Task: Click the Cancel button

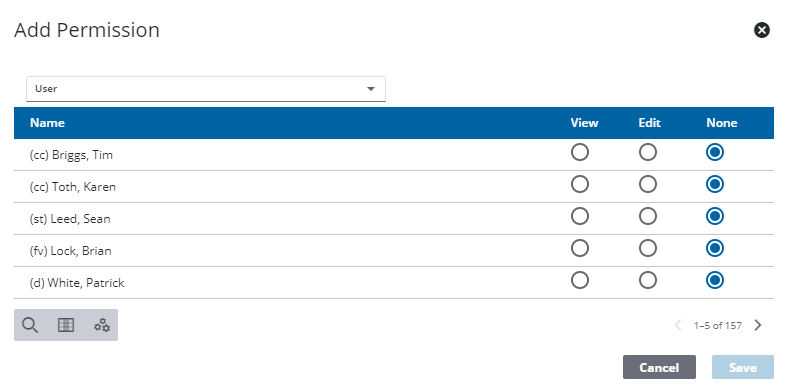Action: 659,367
